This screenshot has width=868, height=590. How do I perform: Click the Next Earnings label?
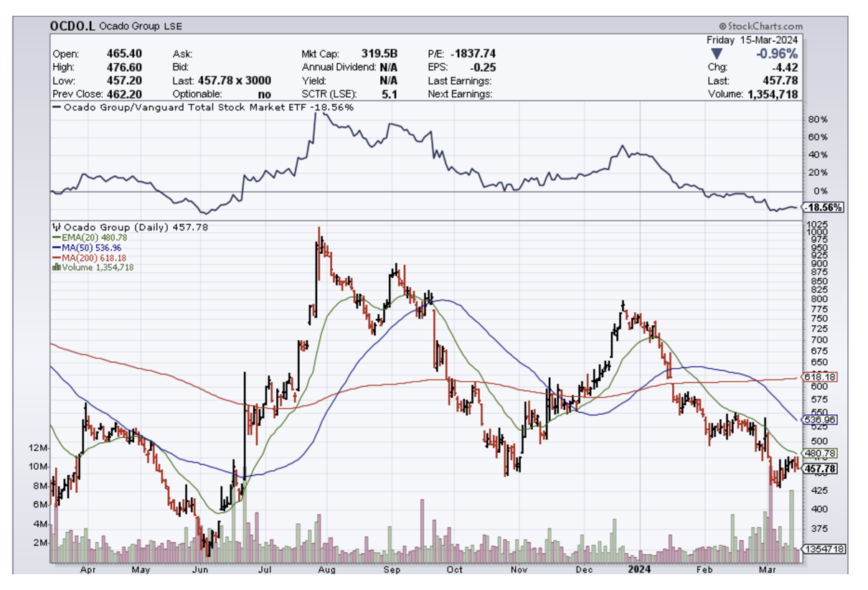tap(460, 94)
